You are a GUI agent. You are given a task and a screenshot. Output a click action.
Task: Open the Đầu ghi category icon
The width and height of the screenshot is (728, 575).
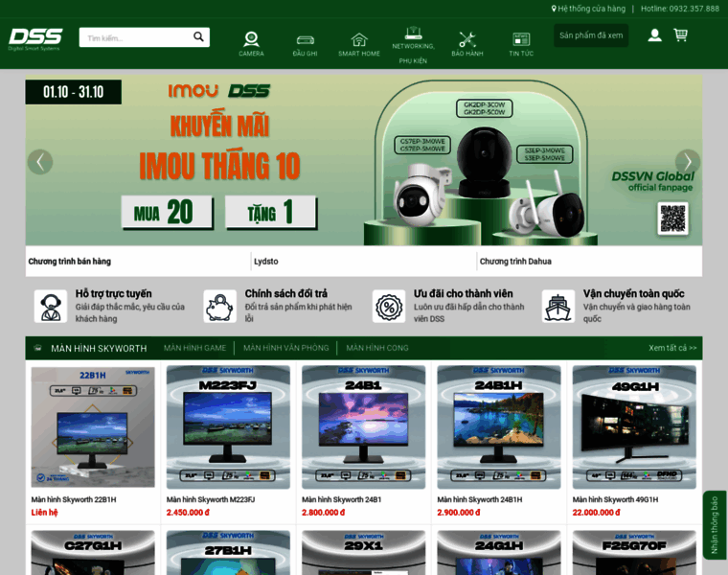(x=306, y=39)
